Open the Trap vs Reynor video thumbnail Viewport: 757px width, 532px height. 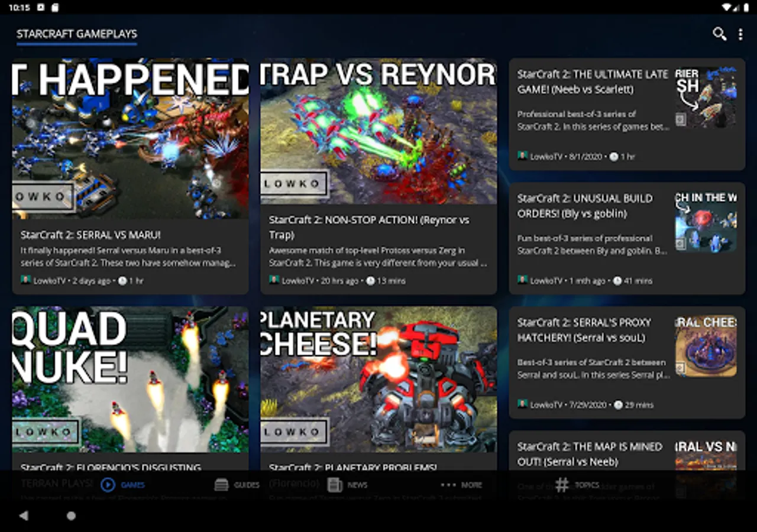(x=378, y=131)
